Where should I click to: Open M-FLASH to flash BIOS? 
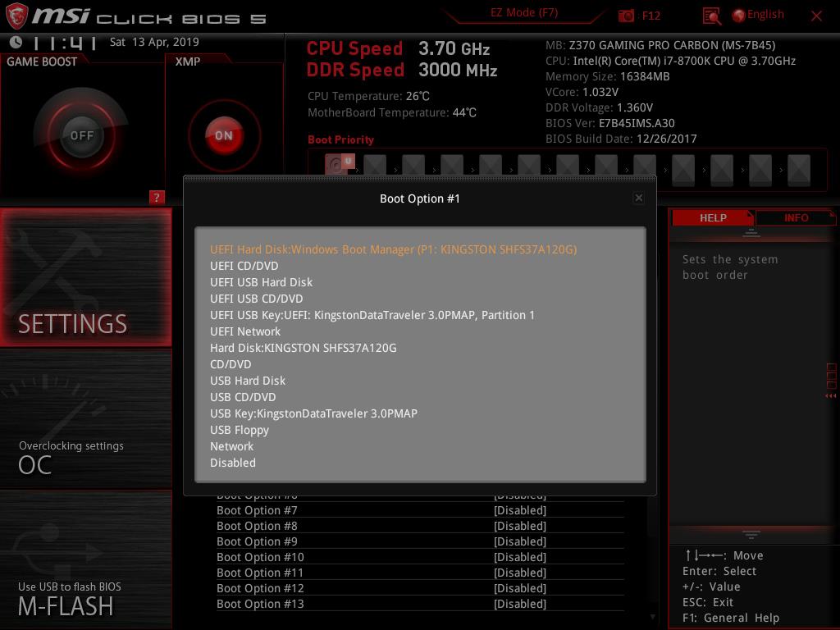[x=85, y=560]
